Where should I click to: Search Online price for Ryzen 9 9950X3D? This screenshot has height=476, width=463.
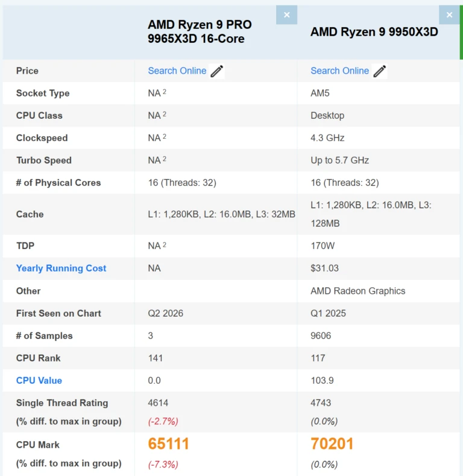click(x=340, y=71)
